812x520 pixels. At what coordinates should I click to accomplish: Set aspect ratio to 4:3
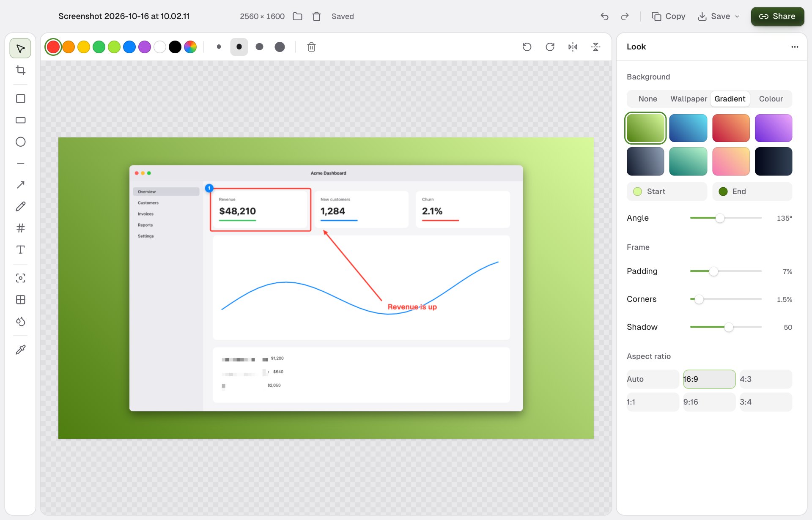pyautogui.click(x=765, y=379)
